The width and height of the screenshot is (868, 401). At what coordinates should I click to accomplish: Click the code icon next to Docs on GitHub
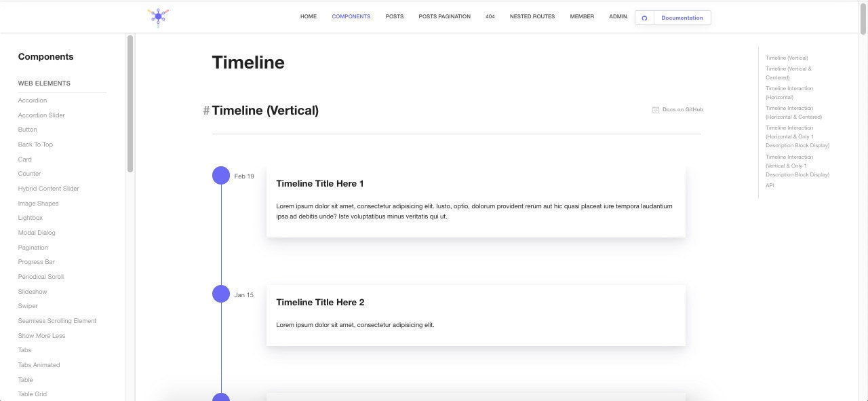(x=655, y=109)
